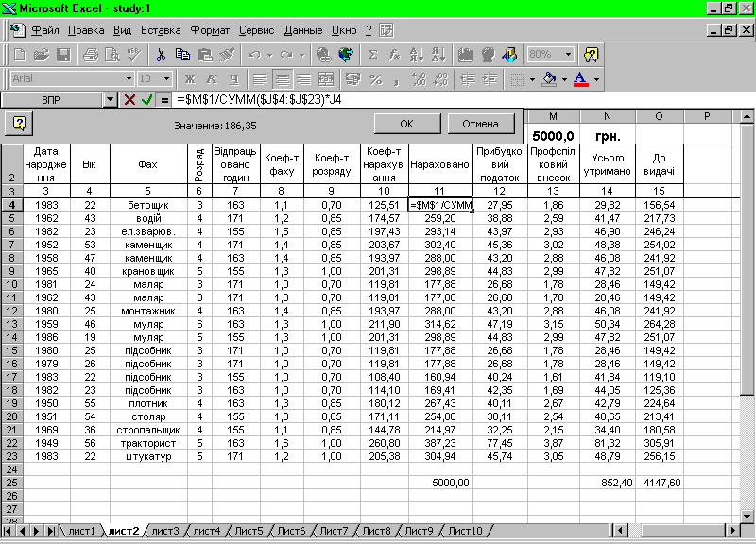This screenshot has width=756, height=544.
Task: Click the New workbook icon
Action: tap(20, 55)
